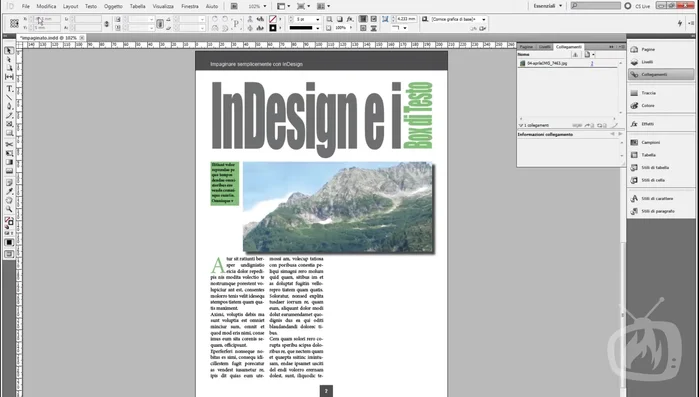Image resolution: width=699 pixels, height=397 pixels.
Task: Open the Aiuto menu
Action: (212, 6)
